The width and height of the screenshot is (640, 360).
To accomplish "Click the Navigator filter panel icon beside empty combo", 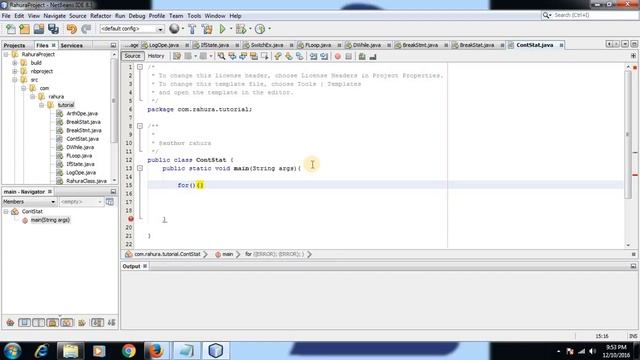I will point(110,202).
